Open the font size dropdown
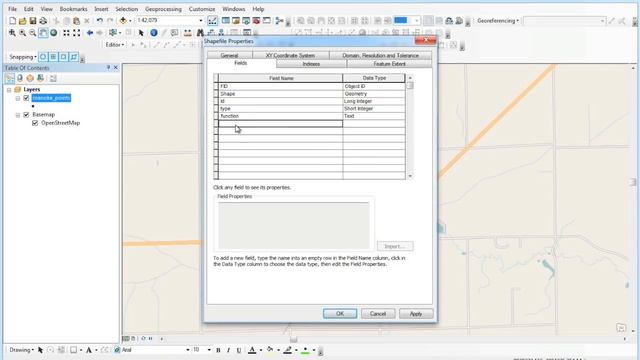Viewport: 640px width, 360px height. coord(209,350)
